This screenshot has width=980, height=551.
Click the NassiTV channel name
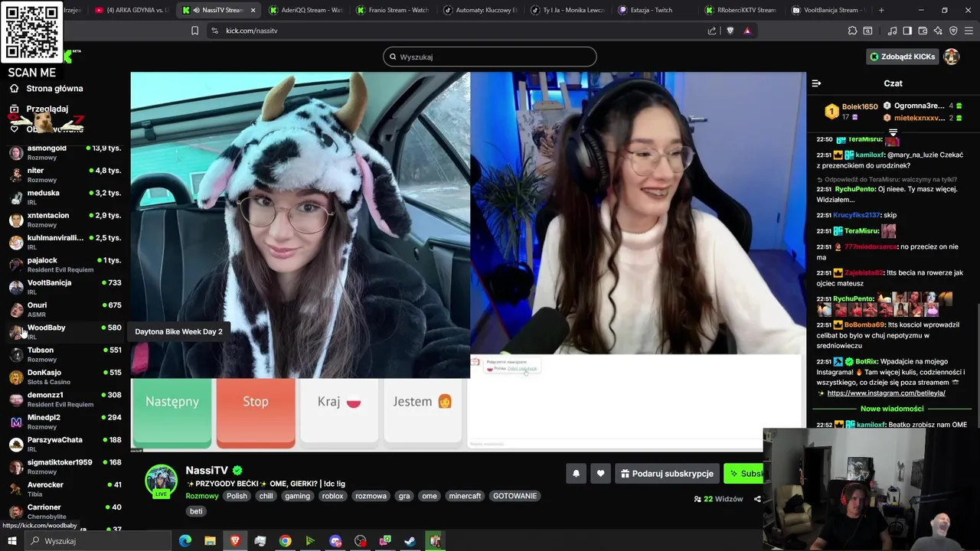pos(207,471)
